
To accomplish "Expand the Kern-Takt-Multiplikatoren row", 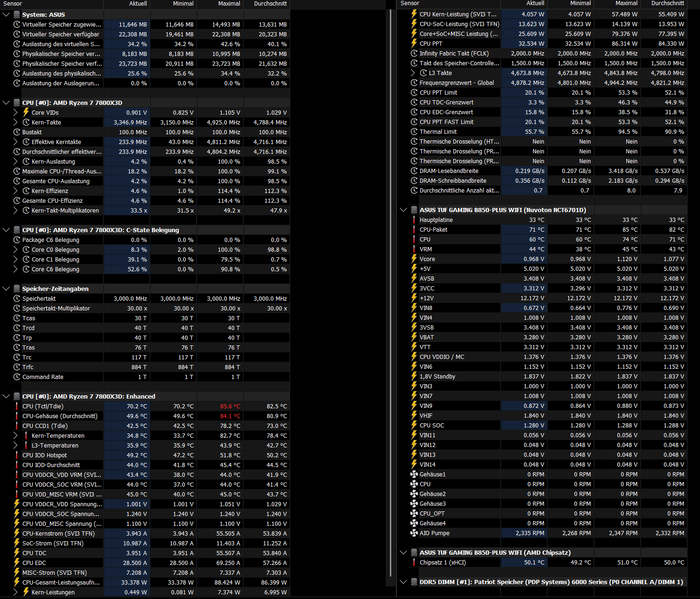I will [x=15, y=210].
